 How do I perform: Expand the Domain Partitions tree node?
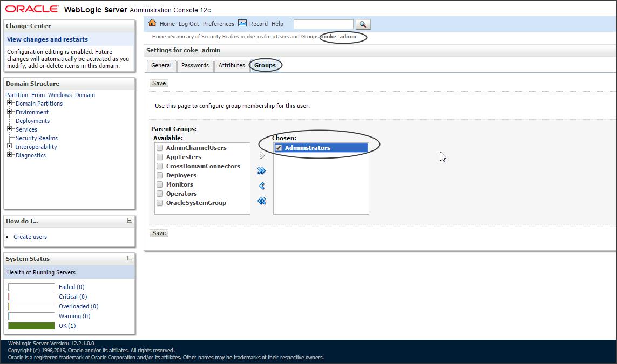pos(9,103)
